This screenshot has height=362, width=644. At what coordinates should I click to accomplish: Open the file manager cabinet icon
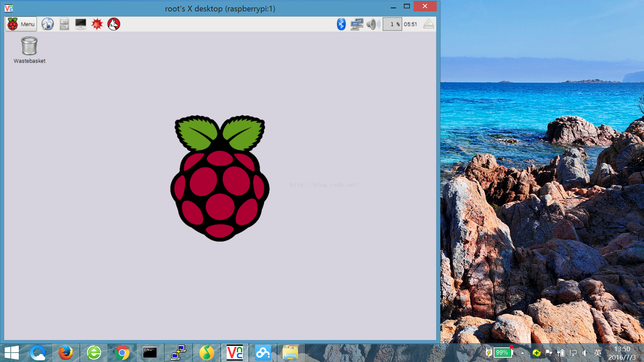click(64, 24)
